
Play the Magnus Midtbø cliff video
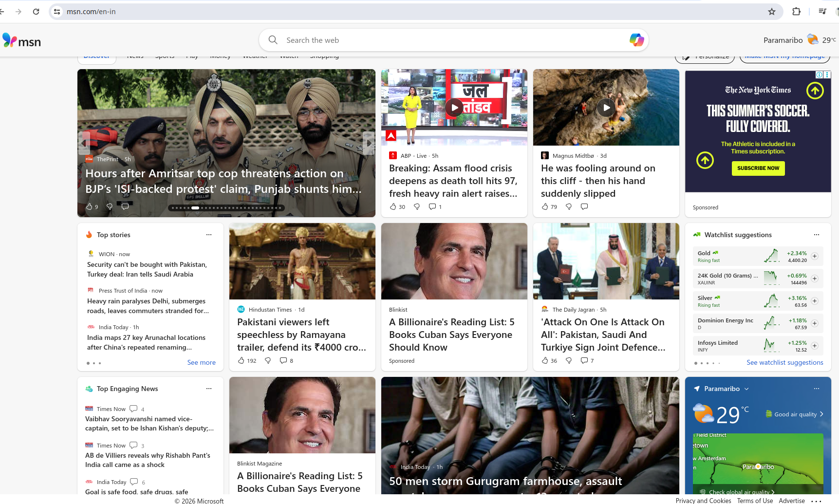coord(606,108)
